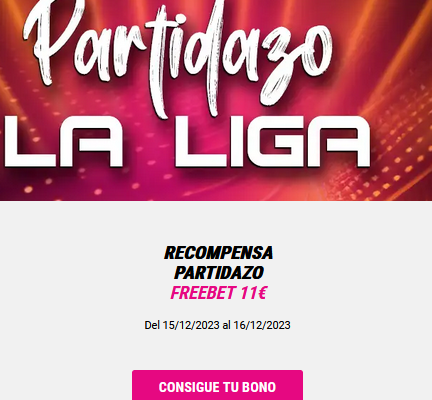Click the RECOMPENSA heading
Screen dimensions: 432x400
pos(219,253)
